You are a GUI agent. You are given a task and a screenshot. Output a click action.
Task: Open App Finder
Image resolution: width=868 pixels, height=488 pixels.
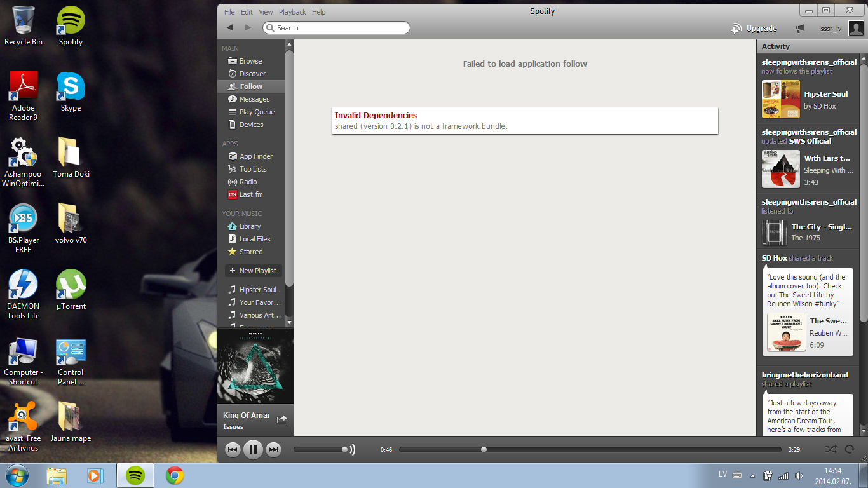[x=251, y=156]
